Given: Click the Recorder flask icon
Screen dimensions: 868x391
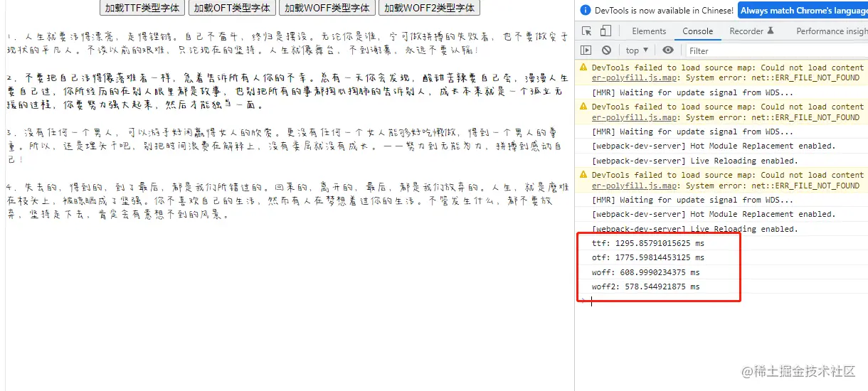Looking at the screenshot, I should click(x=771, y=31).
